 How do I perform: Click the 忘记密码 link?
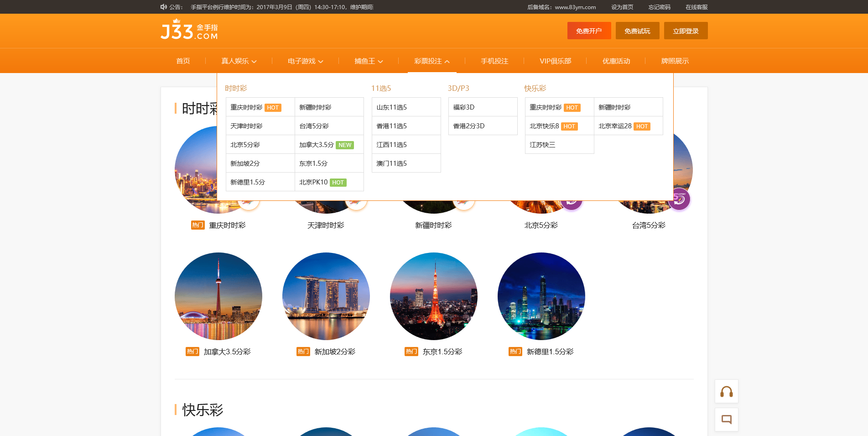659,7
